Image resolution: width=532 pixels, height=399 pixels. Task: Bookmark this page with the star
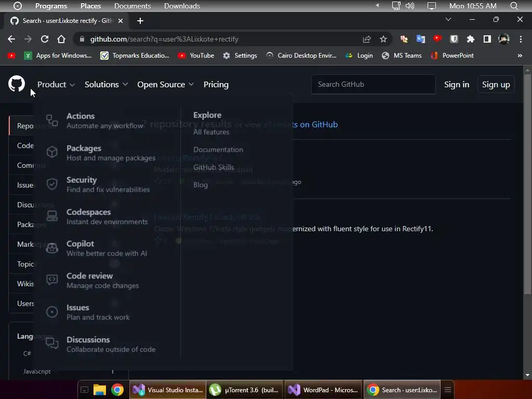(x=383, y=39)
